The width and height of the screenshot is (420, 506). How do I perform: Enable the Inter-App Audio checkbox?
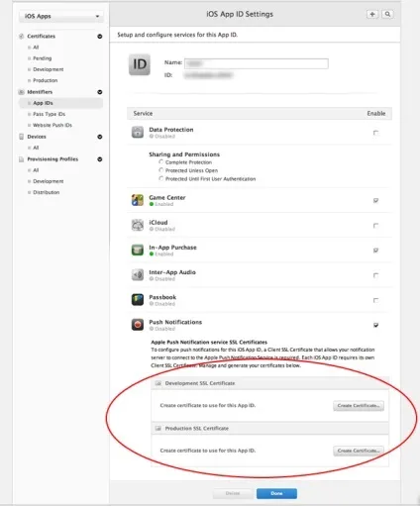pos(375,275)
